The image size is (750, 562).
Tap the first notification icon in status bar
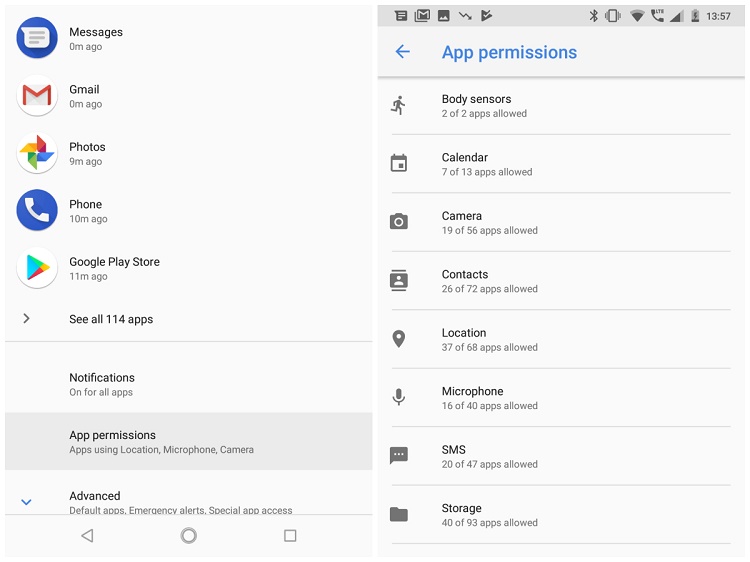pyautogui.click(x=401, y=16)
